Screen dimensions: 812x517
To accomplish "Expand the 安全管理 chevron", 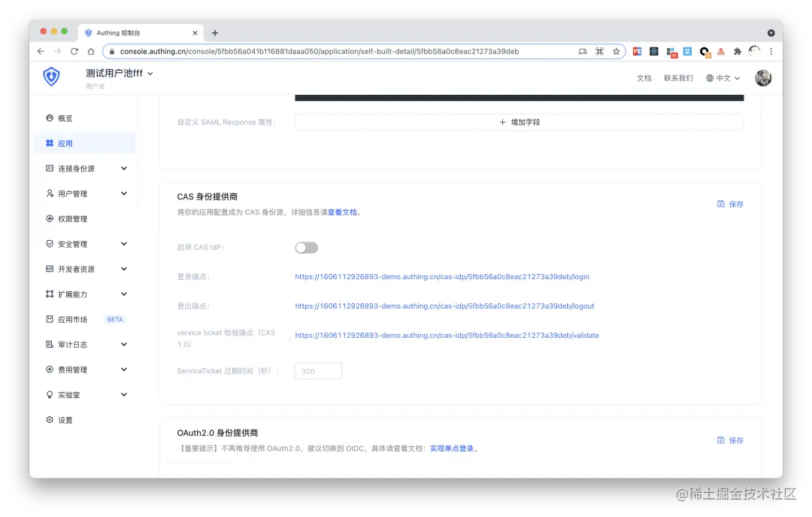I will [x=124, y=244].
